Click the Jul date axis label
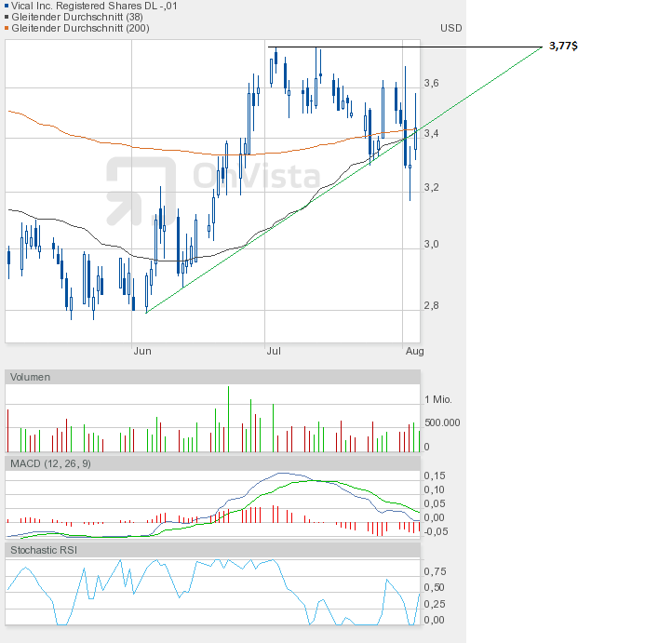The image size is (672, 643). [x=274, y=351]
